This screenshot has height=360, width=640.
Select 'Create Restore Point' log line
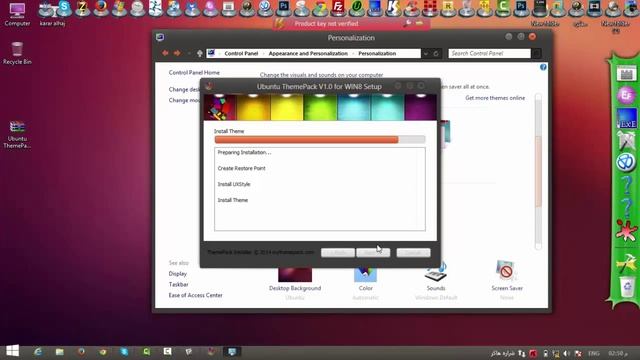pos(241,168)
